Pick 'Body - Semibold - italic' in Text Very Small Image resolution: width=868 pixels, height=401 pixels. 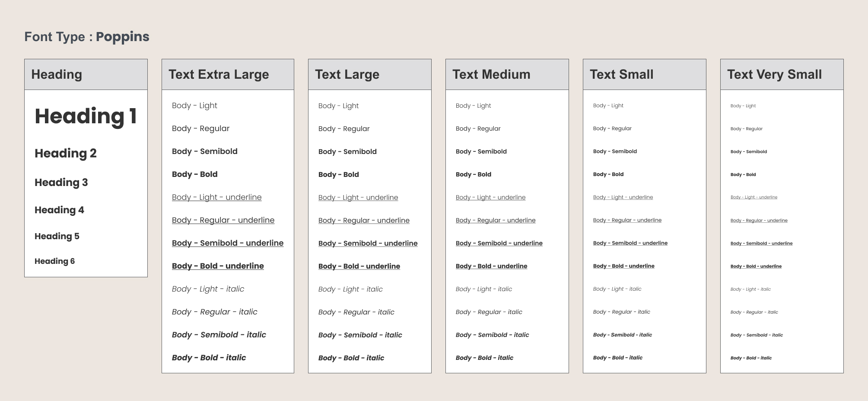click(757, 335)
